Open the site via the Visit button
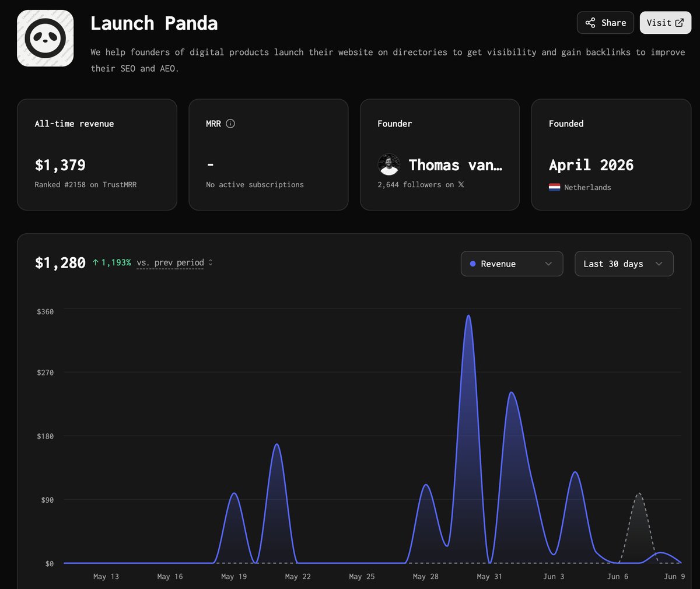Screen dimensions: 700x589 pyautogui.click(x=666, y=23)
